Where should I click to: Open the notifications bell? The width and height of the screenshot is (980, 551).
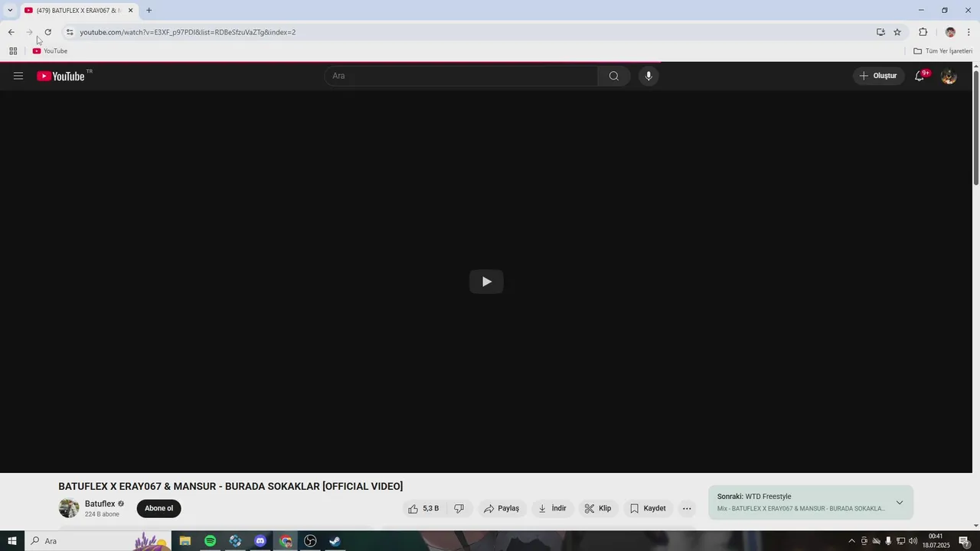pos(920,76)
